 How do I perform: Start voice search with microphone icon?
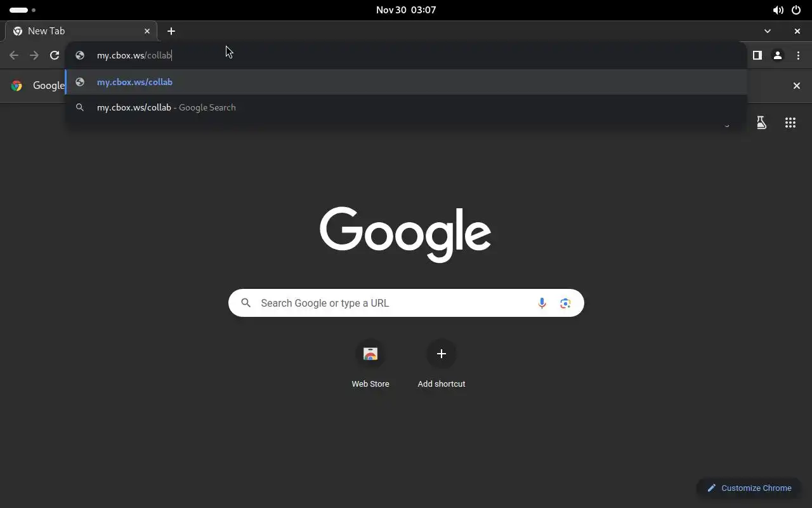pos(542,304)
